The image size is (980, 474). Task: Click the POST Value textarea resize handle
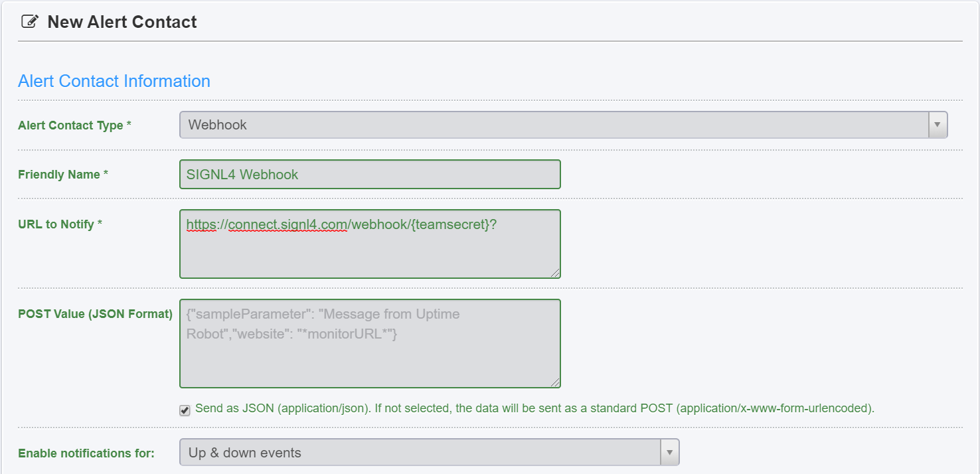tap(555, 382)
